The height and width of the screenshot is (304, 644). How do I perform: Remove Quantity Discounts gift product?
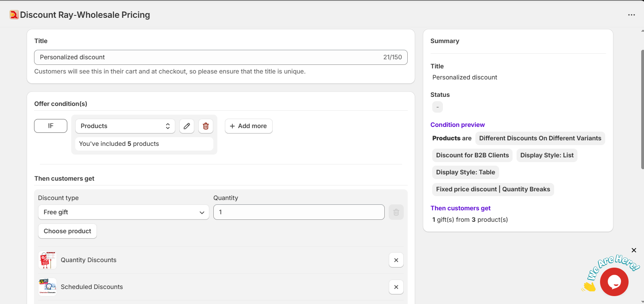(x=396, y=260)
